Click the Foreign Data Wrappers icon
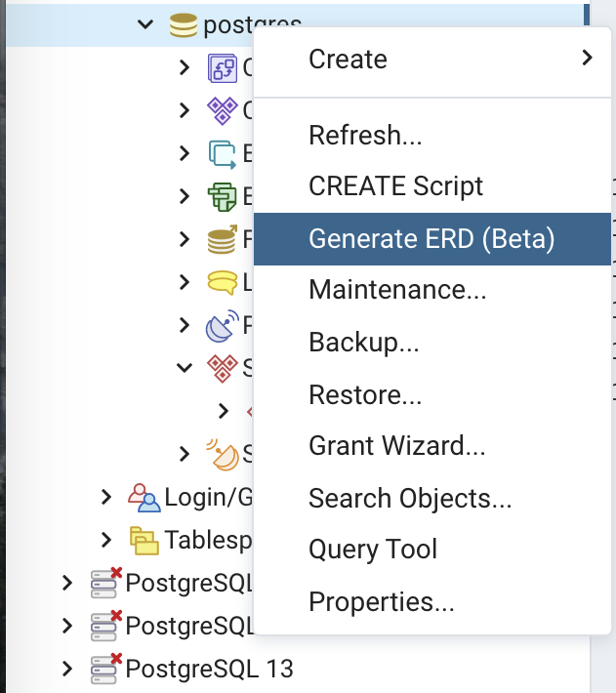 [x=224, y=239]
